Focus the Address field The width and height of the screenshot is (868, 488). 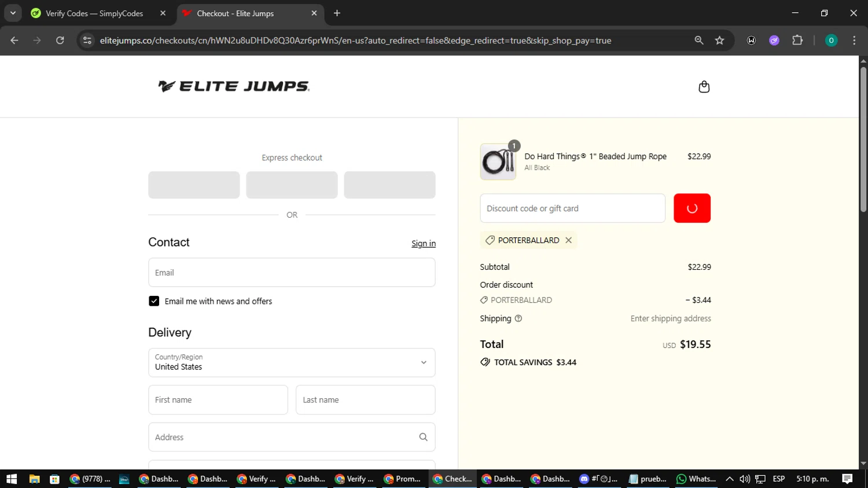click(292, 437)
